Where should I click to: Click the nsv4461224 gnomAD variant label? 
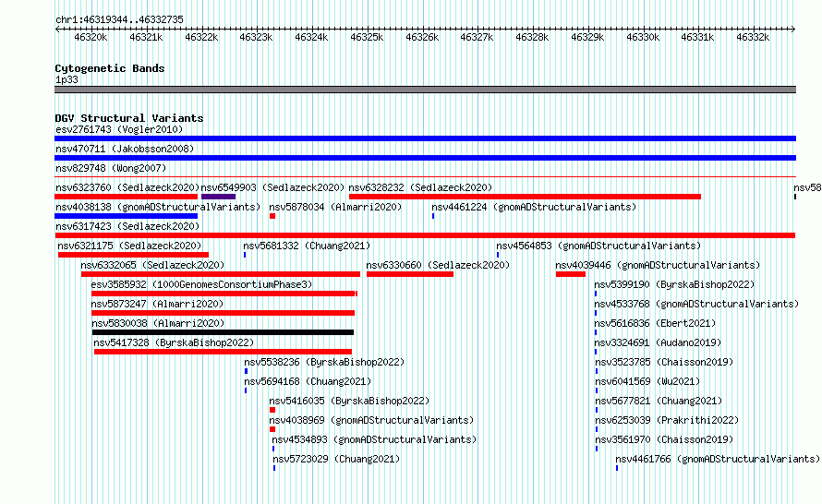(534, 207)
